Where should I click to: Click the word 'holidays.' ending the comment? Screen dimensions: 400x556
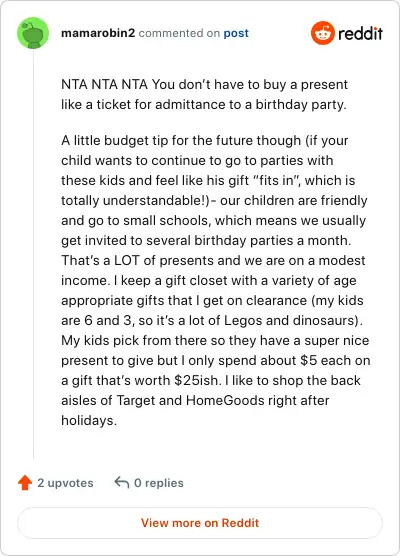(x=89, y=421)
